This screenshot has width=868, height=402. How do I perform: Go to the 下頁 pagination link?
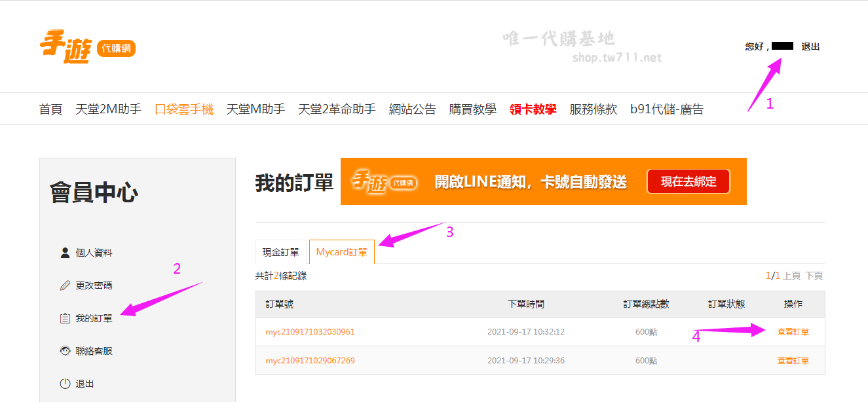[814, 276]
